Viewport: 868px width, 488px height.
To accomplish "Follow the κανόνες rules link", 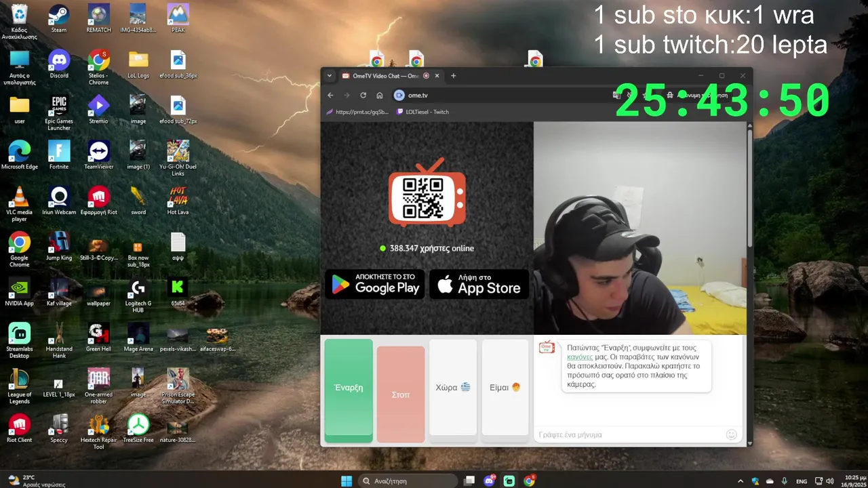I will tap(580, 357).
